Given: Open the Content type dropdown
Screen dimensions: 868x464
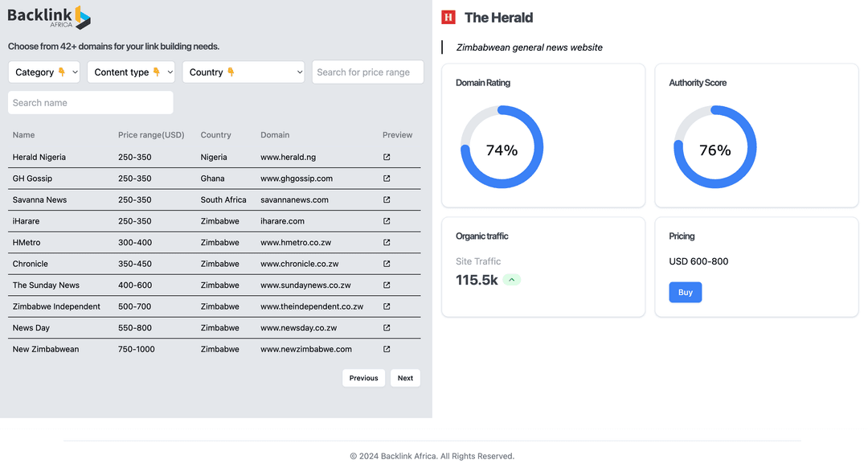Looking at the screenshot, I should tap(131, 72).
